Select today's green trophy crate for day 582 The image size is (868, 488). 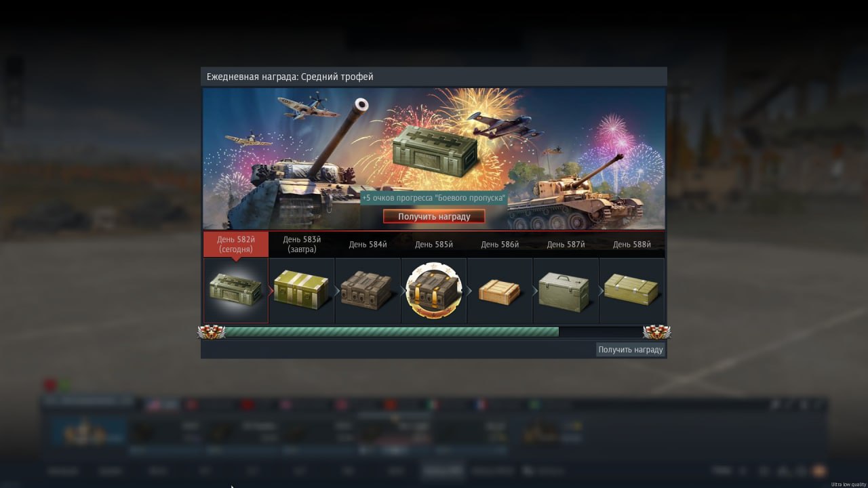coord(235,290)
